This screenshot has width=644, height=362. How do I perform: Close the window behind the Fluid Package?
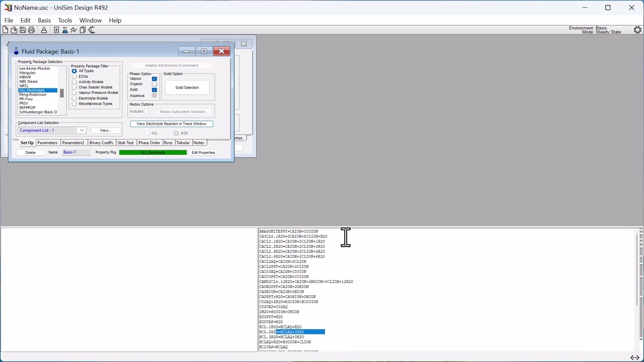coord(244,44)
